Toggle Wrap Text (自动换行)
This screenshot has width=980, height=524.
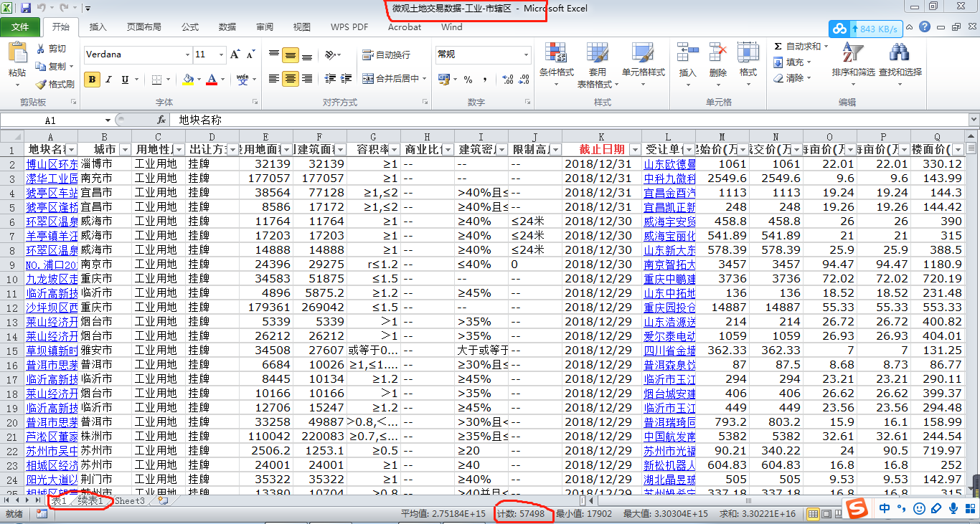tap(386, 55)
